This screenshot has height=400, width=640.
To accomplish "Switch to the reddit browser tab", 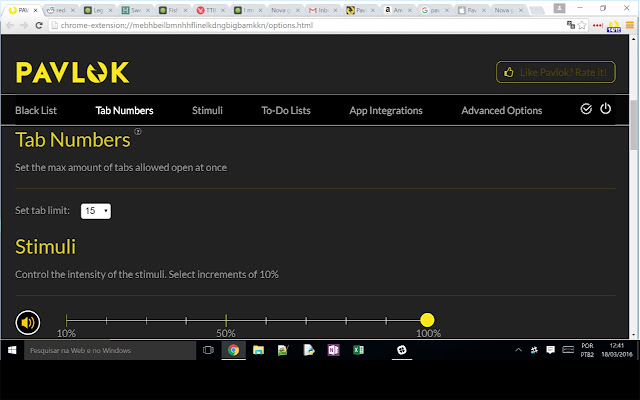I will tap(60, 10).
